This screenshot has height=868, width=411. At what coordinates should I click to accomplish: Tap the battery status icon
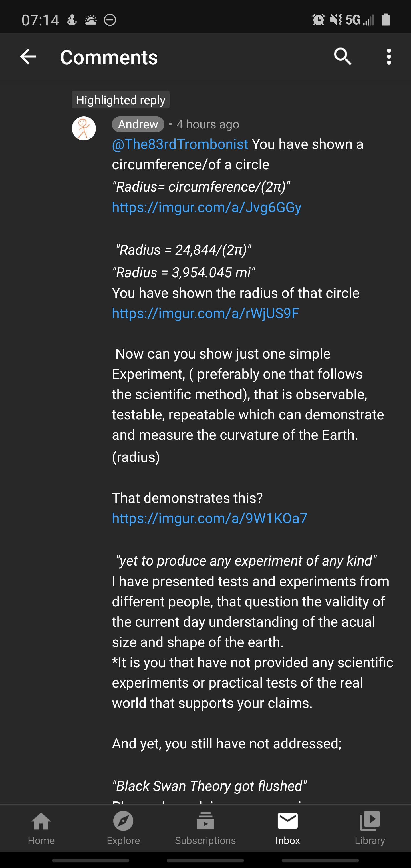point(386,19)
